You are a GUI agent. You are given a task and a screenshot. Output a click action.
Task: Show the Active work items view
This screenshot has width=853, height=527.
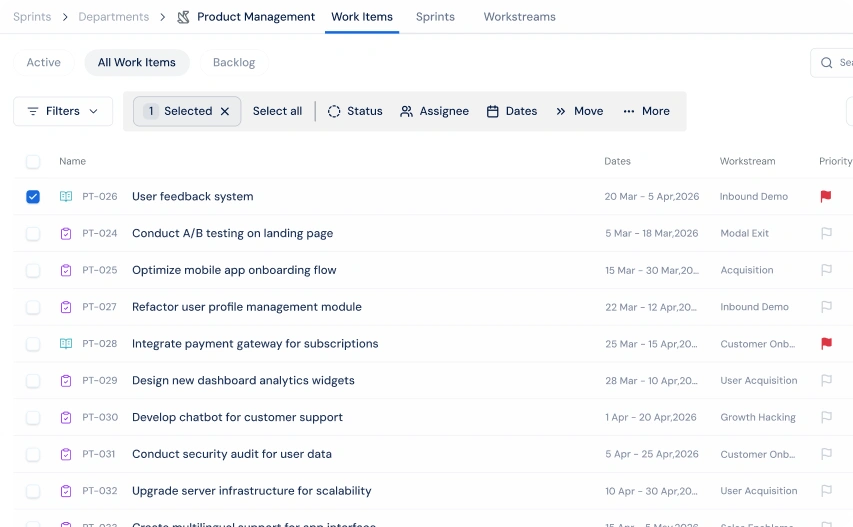44,63
